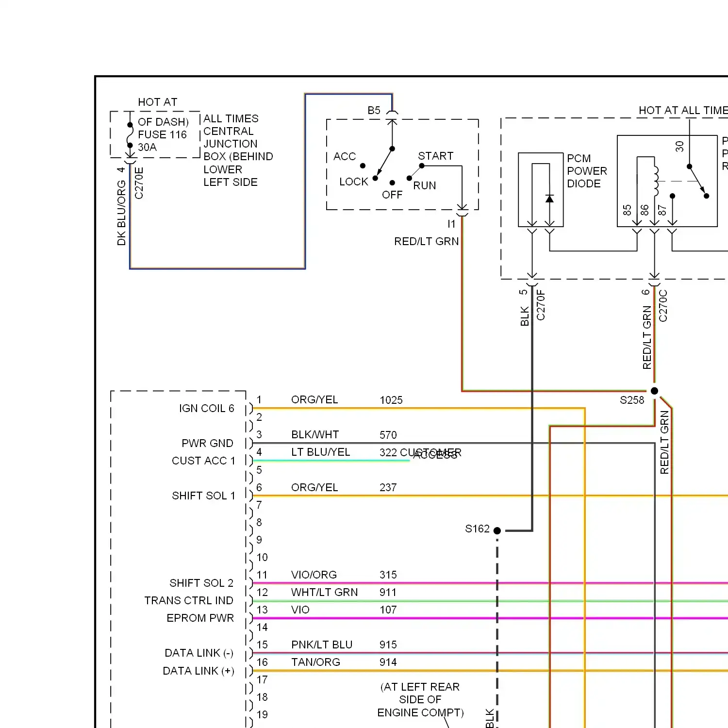Select circuit number "237"
Screen dimensions: 728x728
(x=388, y=487)
